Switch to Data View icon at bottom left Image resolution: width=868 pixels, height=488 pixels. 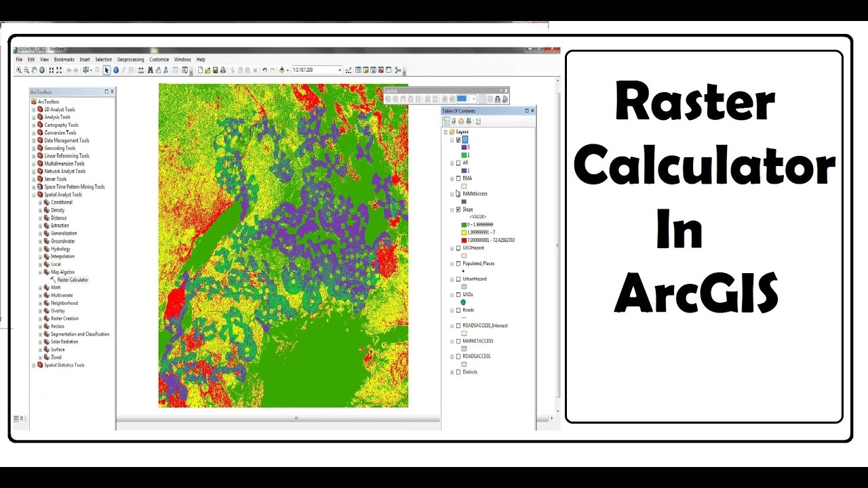pyautogui.click(x=16, y=418)
